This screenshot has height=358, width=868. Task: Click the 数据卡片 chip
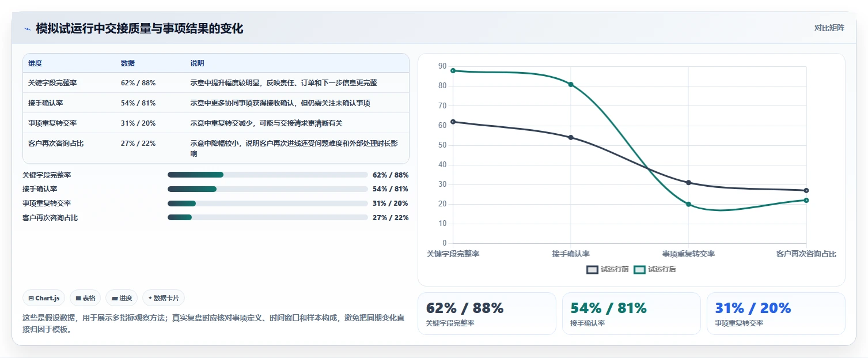[x=164, y=298]
